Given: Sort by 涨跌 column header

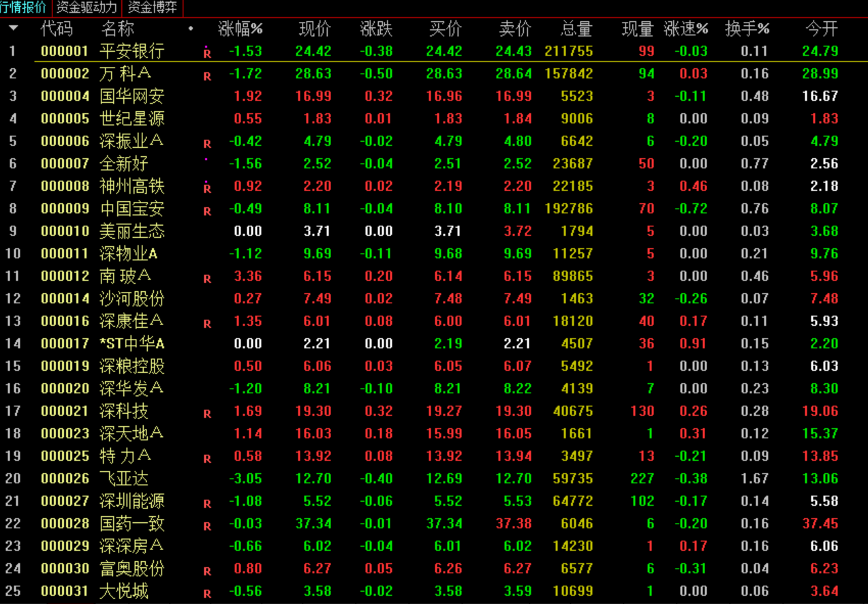Looking at the screenshot, I should click(x=376, y=29).
